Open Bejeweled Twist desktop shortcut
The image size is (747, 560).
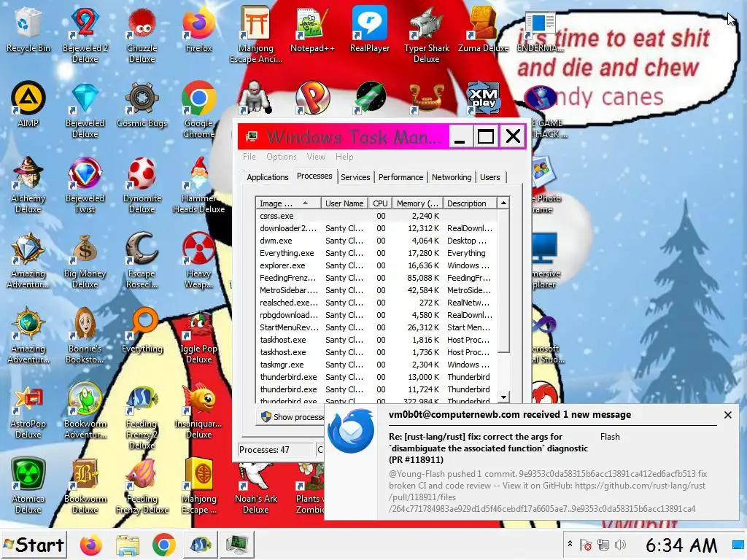[x=85, y=184]
